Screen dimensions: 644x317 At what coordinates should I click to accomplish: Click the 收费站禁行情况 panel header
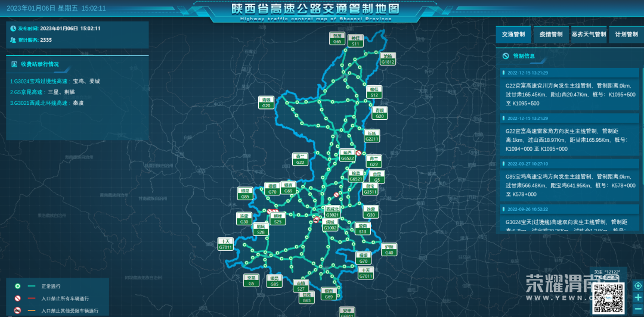pyautogui.click(x=40, y=64)
